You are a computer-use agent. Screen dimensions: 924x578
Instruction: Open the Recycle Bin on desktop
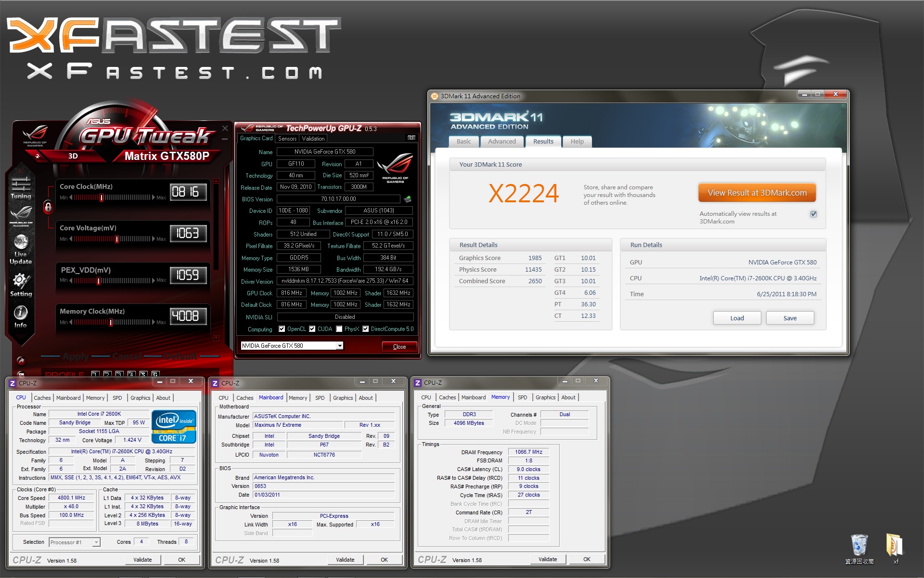point(859,546)
